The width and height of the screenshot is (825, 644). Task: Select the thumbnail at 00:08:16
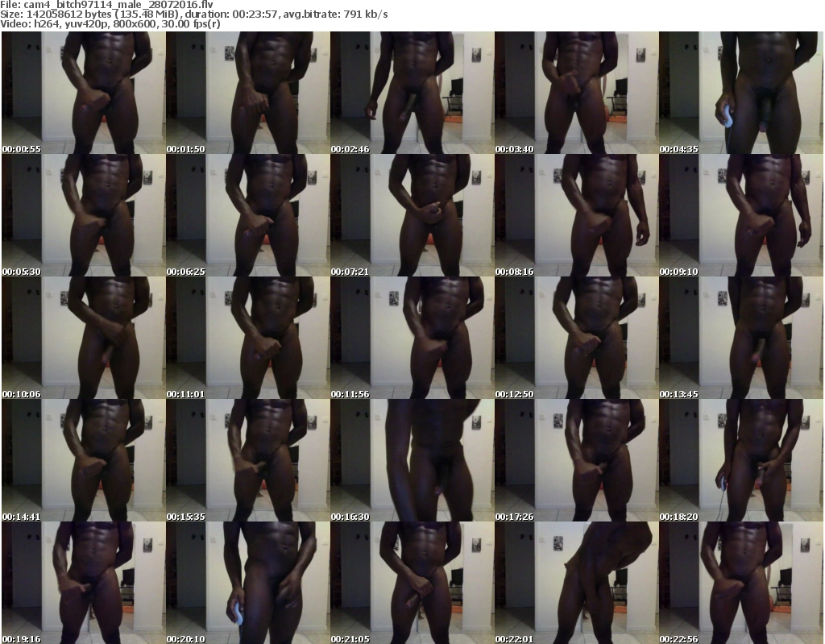click(576, 215)
